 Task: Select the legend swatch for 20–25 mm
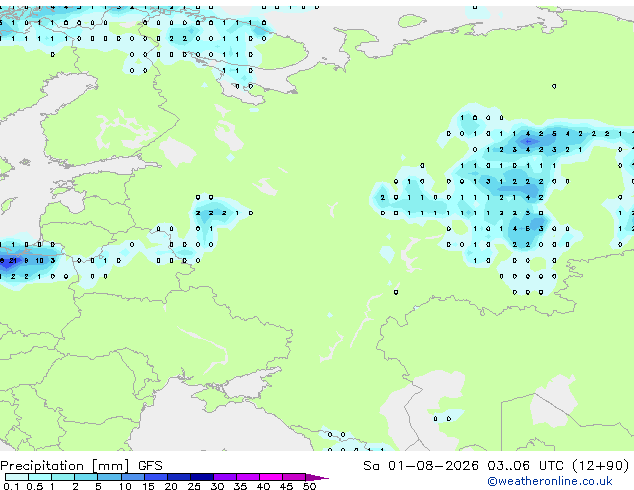point(178,477)
